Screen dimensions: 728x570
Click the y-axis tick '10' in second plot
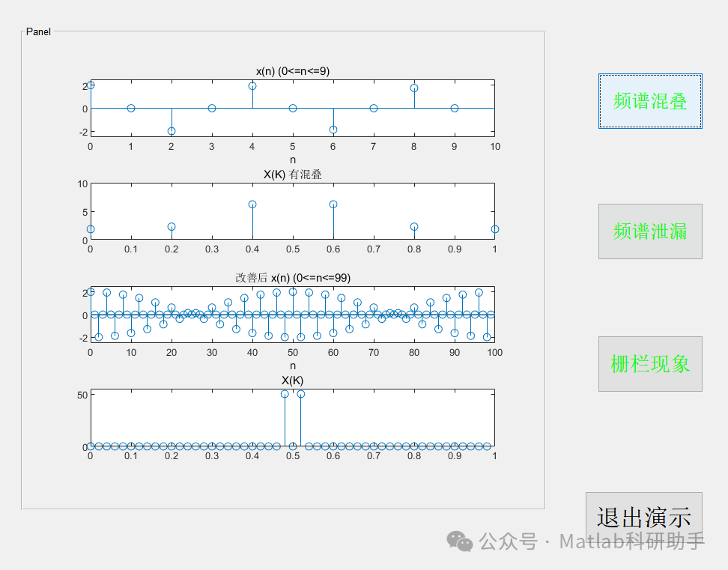(x=82, y=184)
